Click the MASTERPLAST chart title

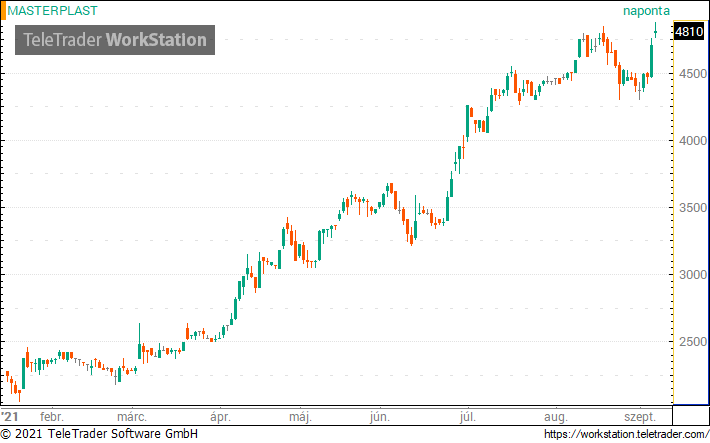click(53, 10)
